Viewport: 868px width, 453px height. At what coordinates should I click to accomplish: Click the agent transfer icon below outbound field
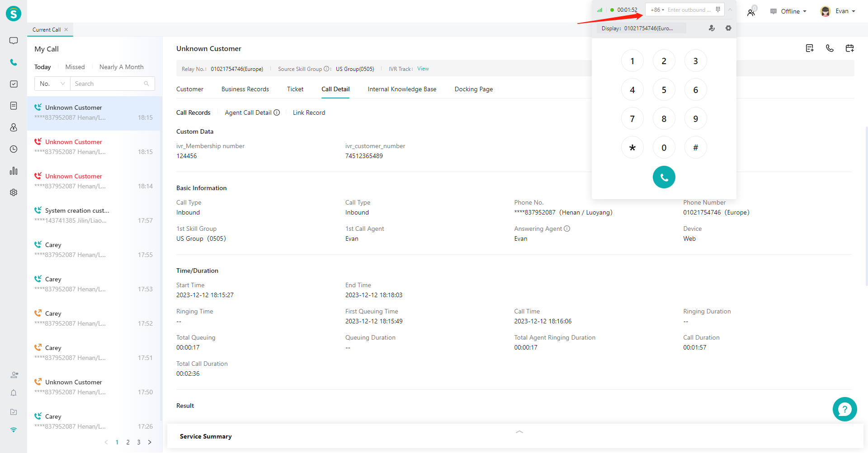(712, 28)
